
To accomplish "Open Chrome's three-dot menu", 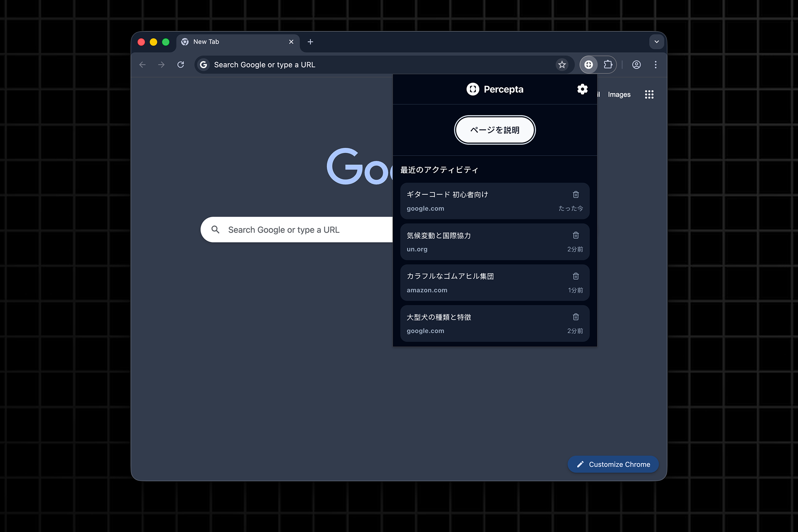I will click(656, 65).
